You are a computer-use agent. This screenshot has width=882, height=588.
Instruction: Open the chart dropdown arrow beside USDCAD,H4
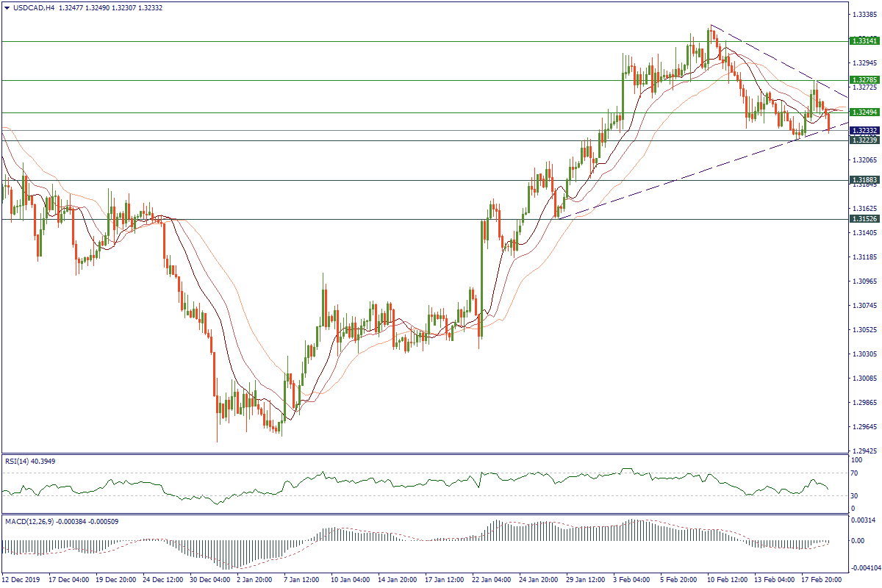(x=7, y=7)
